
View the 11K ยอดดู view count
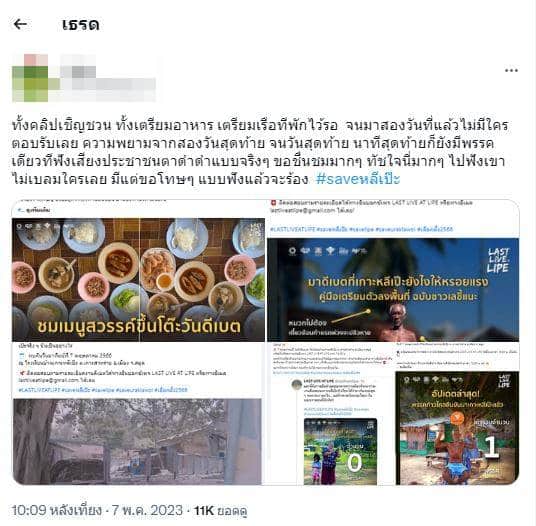220,511
